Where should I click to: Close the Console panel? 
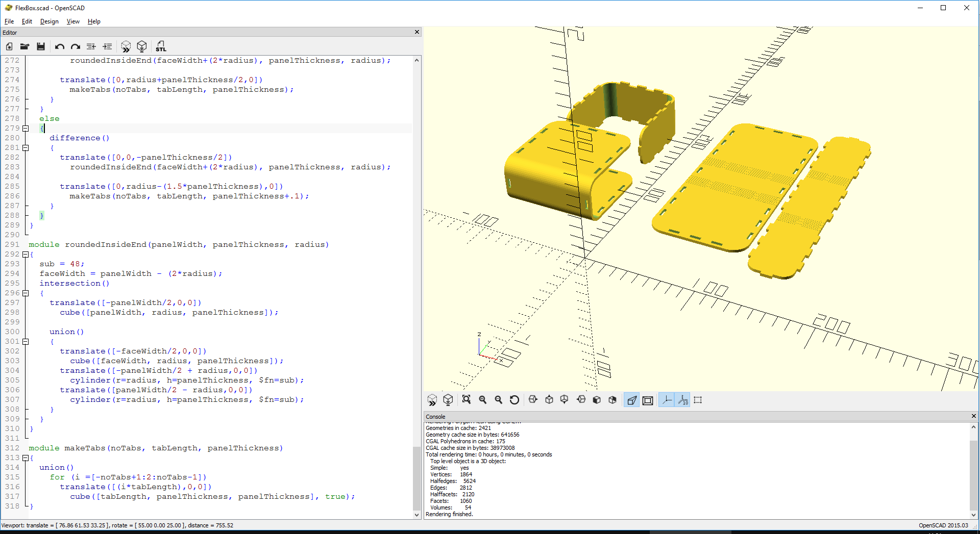coord(973,416)
